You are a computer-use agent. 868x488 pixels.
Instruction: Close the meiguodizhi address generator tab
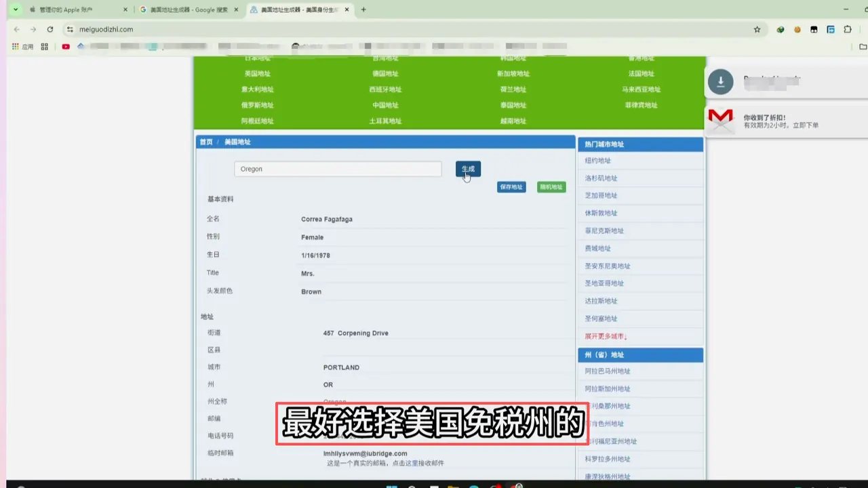pyautogui.click(x=347, y=9)
